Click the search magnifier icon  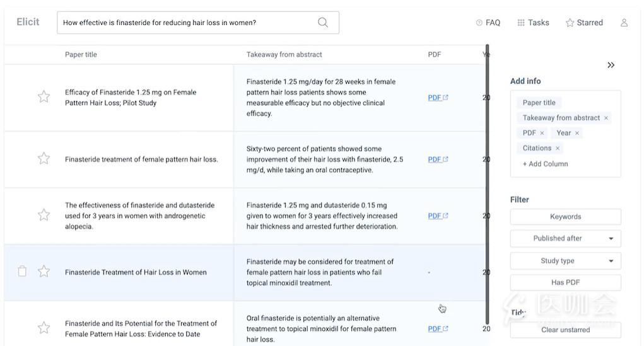click(x=323, y=23)
